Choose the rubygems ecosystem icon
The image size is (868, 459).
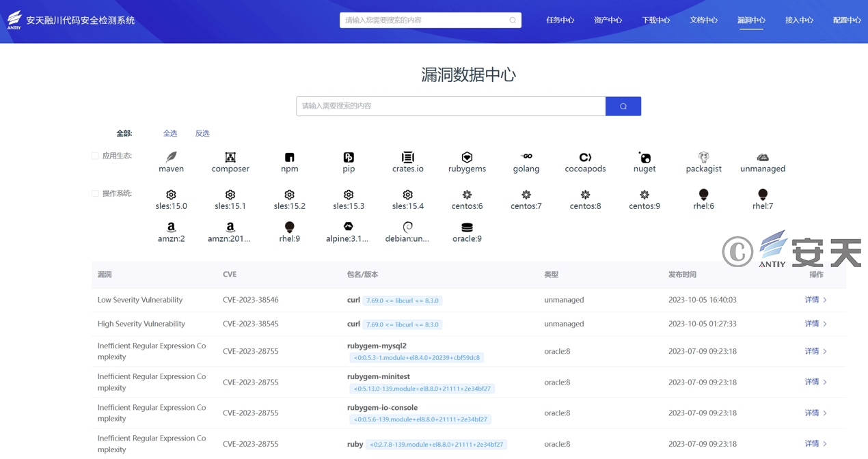[467, 157]
